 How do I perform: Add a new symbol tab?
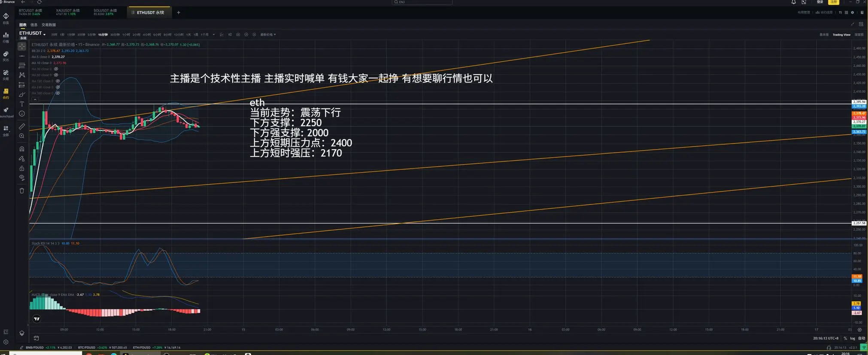click(179, 12)
